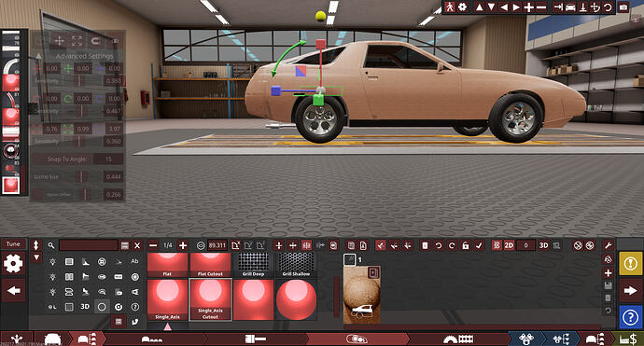This screenshot has height=346, width=644.
Task: Zoom in camera with plus icon
Action: point(529,7)
